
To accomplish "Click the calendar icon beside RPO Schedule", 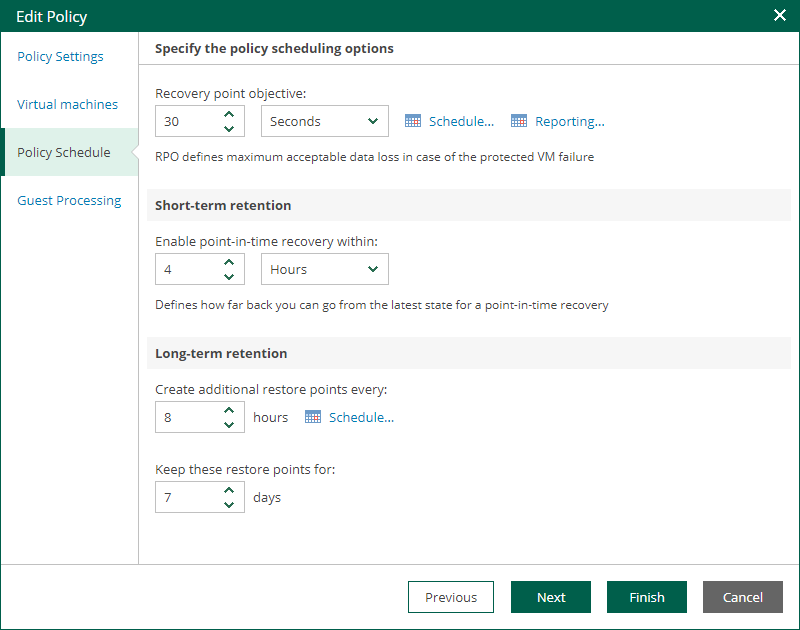I will click(413, 121).
